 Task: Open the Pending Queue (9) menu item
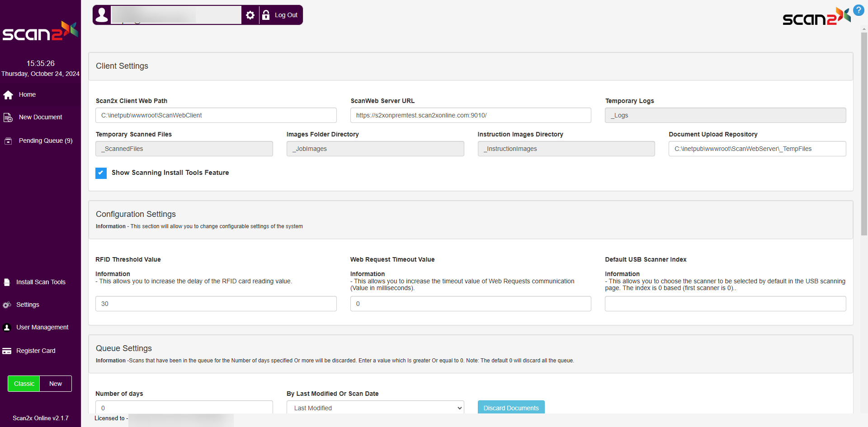tap(45, 141)
